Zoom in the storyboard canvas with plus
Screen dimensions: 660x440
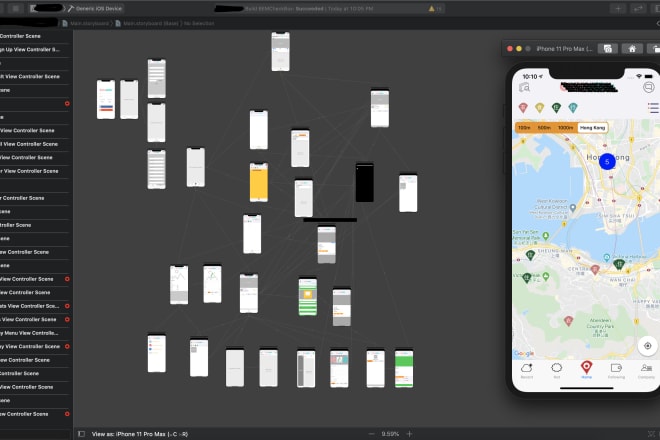409,434
